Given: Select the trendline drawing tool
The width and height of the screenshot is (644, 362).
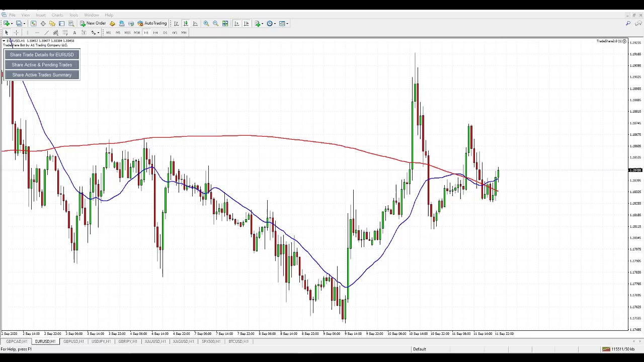Looking at the screenshot, I should point(46,33).
